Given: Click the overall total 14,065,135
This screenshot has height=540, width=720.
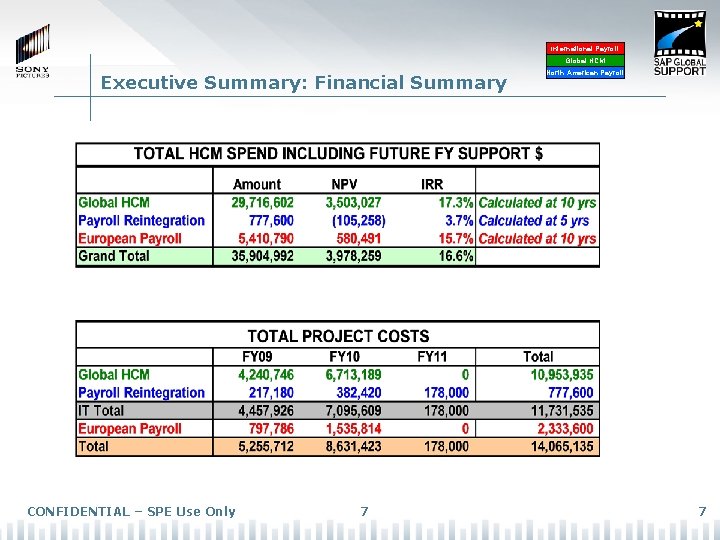Looking at the screenshot, I should pyautogui.click(x=562, y=446).
